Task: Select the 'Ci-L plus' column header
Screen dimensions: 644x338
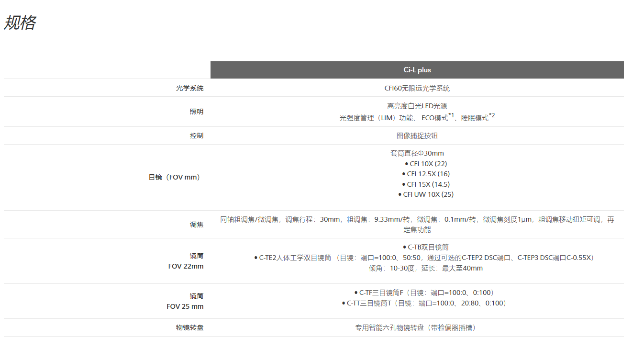Action: point(417,70)
